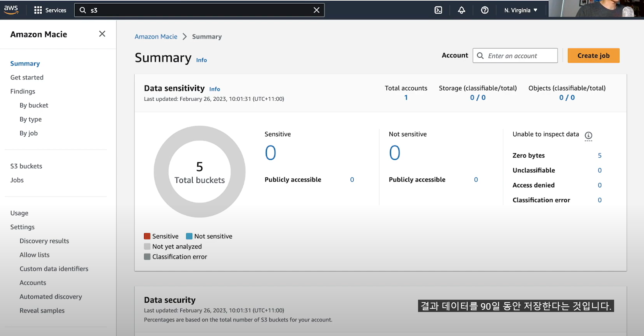Click Info link next to Data sensitivity
The height and width of the screenshot is (336, 644).
click(214, 89)
